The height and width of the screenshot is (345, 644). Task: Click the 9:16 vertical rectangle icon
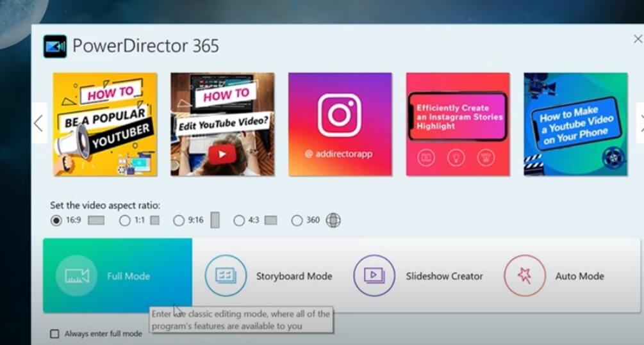coord(215,220)
